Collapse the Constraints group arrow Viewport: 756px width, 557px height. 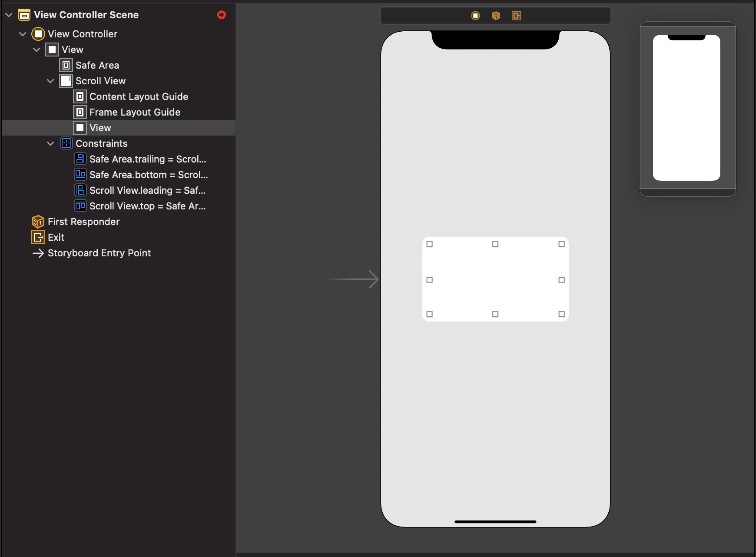[50, 143]
